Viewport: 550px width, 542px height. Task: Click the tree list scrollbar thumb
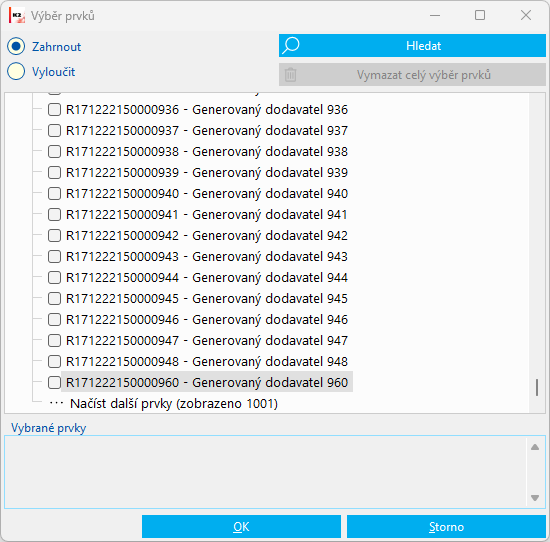click(537, 388)
